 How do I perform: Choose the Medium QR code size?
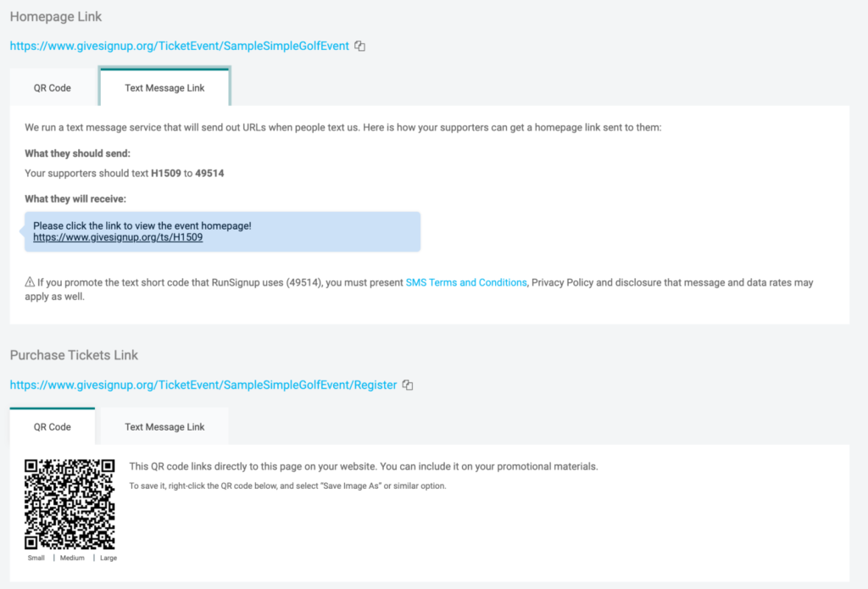pos(72,558)
